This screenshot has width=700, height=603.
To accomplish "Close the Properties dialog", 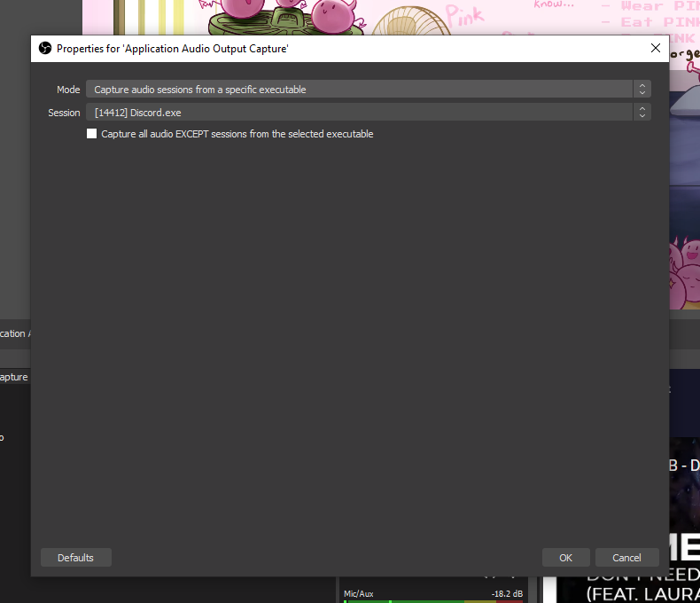I will [655, 48].
